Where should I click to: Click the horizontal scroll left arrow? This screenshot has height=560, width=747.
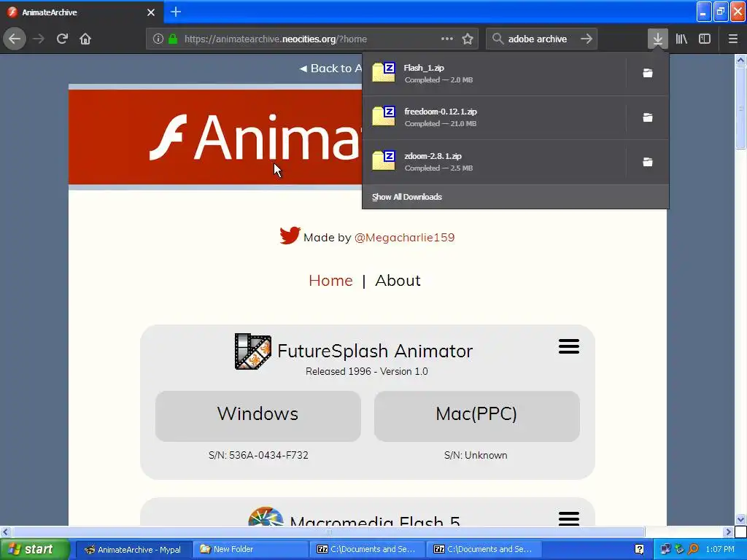pyautogui.click(x=5, y=532)
